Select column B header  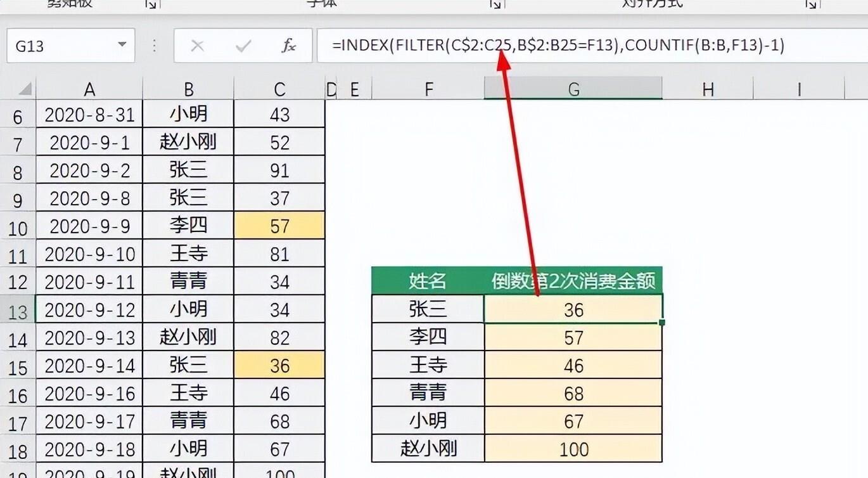tap(188, 89)
